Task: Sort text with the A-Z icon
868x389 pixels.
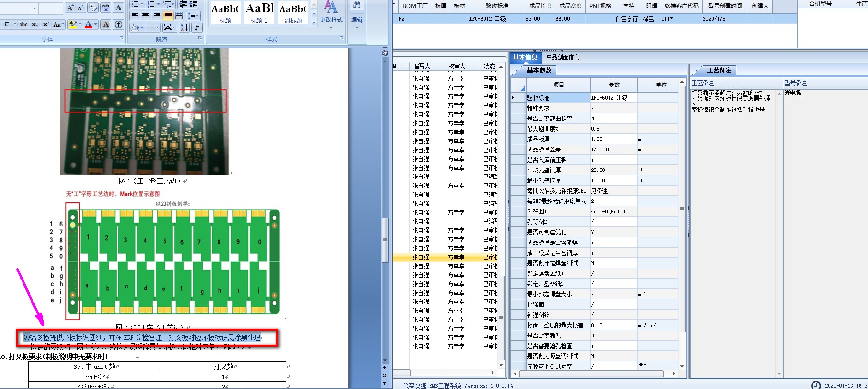Action: click(184, 28)
